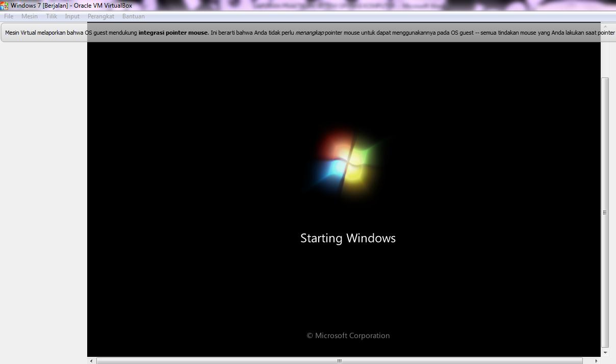The height and width of the screenshot is (364, 616).
Task: Click the Windows logo in the VM screen
Action: (x=347, y=164)
